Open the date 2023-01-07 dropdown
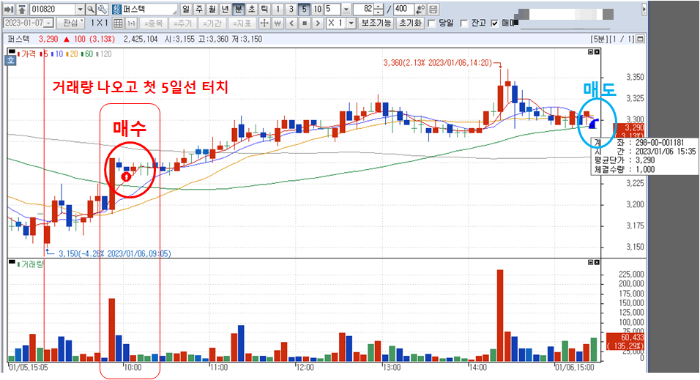Viewport: 700px width, 380px height. tap(50, 23)
